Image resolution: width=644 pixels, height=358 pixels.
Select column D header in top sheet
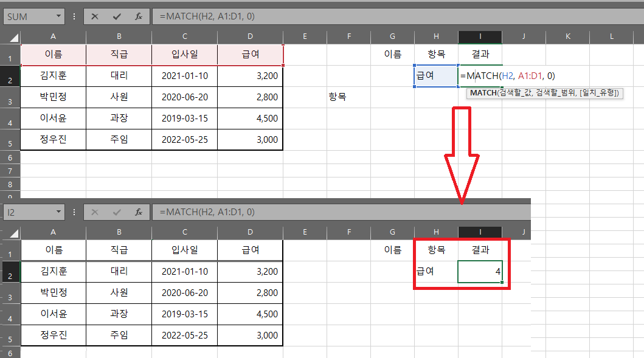pos(250,36)
